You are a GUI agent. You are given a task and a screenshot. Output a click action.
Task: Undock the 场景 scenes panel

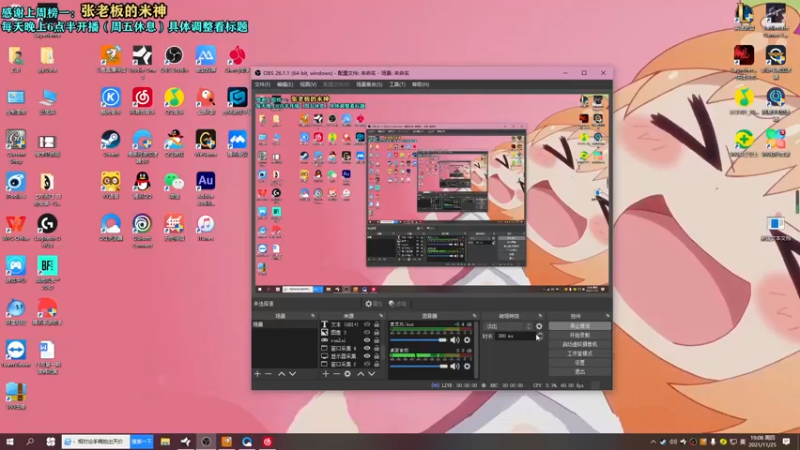[313, 316]
